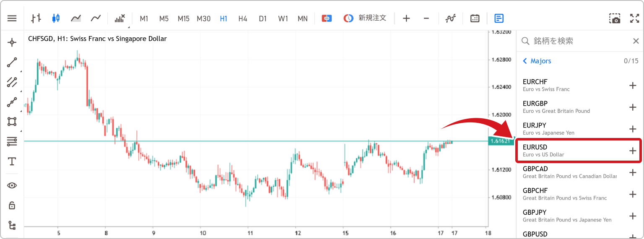Switch to area chart type

click(x=76, y=18)
